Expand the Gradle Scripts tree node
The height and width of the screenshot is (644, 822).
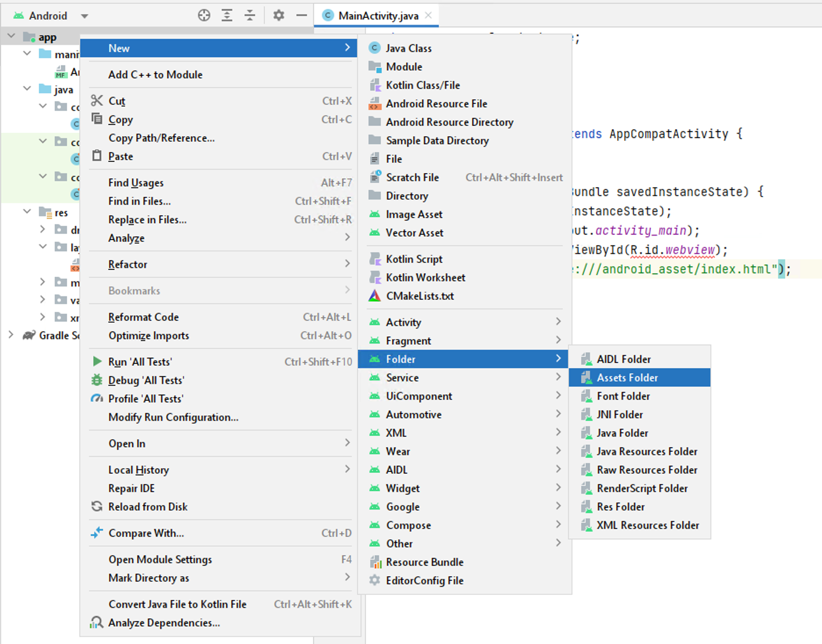11,335
